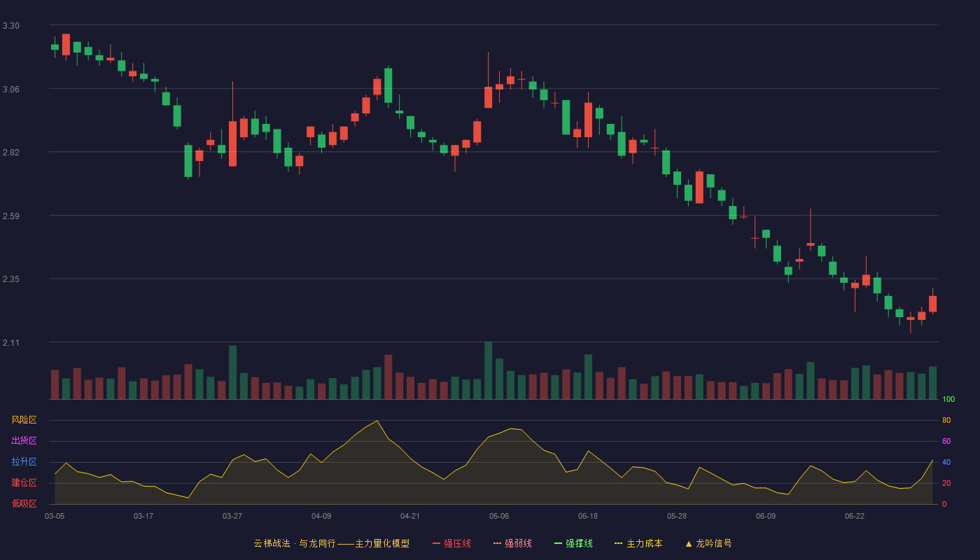The width and height of the screenshot is (980, 560).
Task: Click the 出货区 zone label
Action: point(24,441)
